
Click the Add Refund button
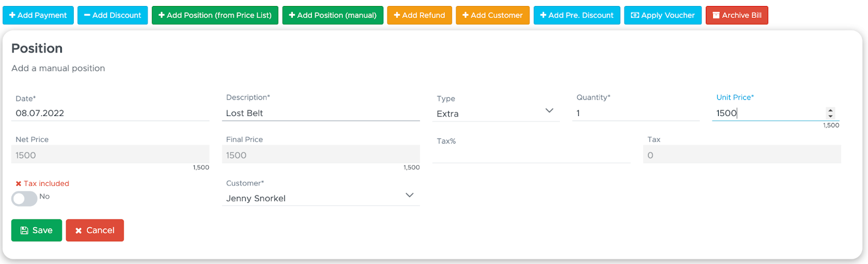[x=419, y=15]
